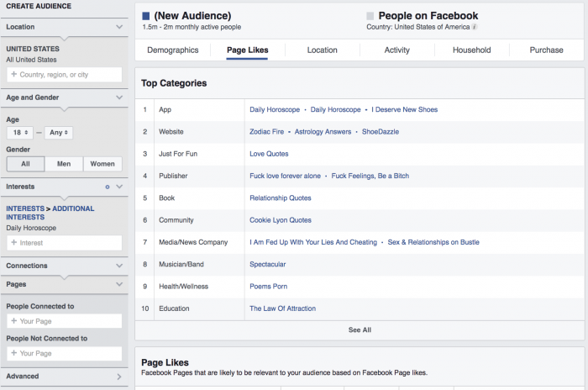Click the blue New Audience color square
The width and height of the screenshot is (588, 390).
pyautogui.click(x=146, y=16)
